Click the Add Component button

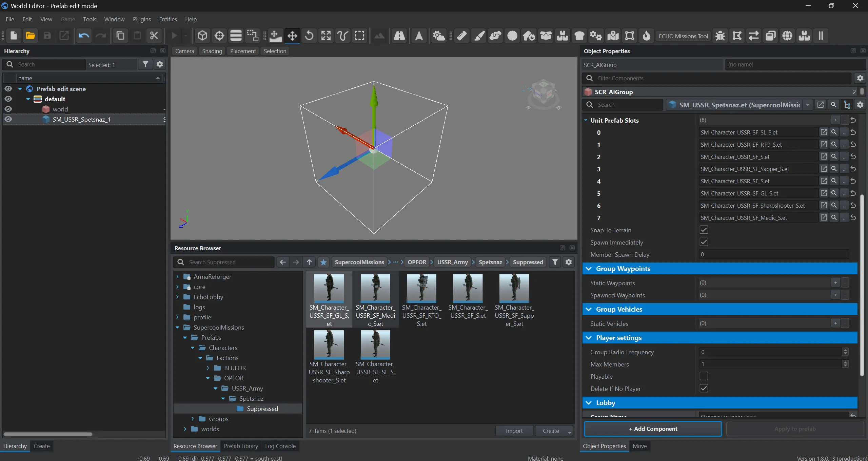[653, 429]
